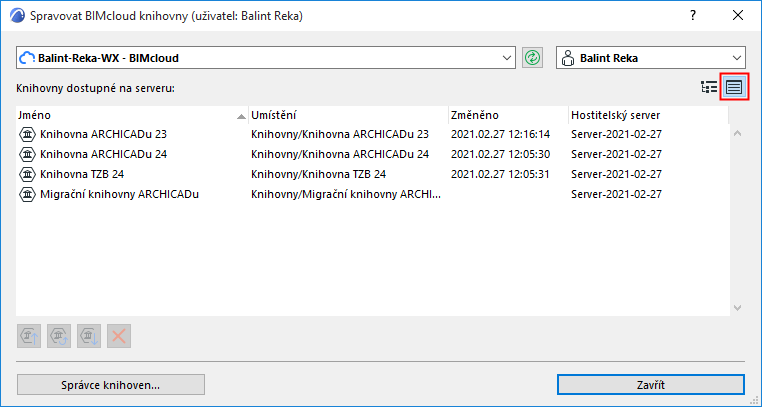
Task: Open the Balint Reka user dropdown
Action: (650, 58)
